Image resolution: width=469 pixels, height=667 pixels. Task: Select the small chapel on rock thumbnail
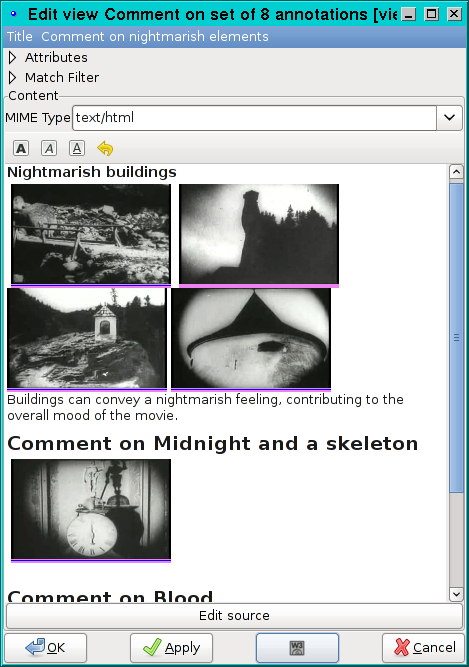click(x=87, y=338)
